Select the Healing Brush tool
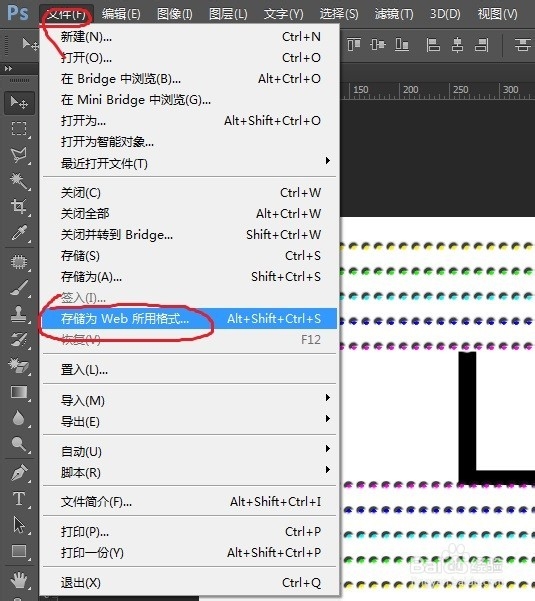Image resolution: width=535 pixels, height=601 pixels. click(19, 263)
